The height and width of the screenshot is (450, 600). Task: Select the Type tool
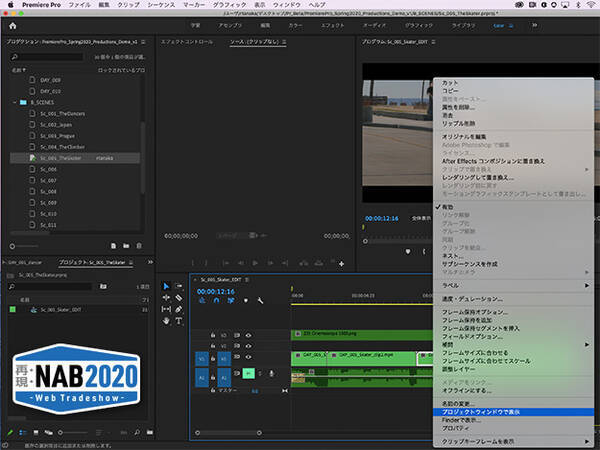click(x=179, y=321)
